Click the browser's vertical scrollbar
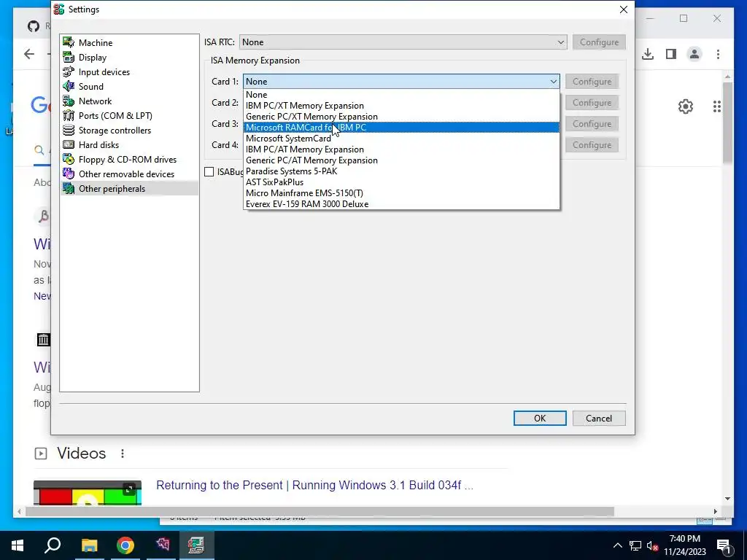This screenshot has height=560, width=747. click(x=727, y=122)
